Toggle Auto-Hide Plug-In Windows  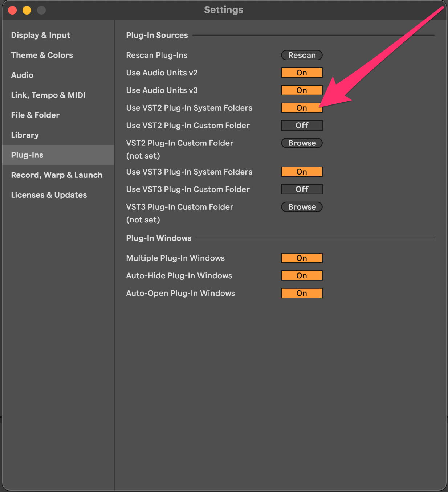(x=302, y=275)
